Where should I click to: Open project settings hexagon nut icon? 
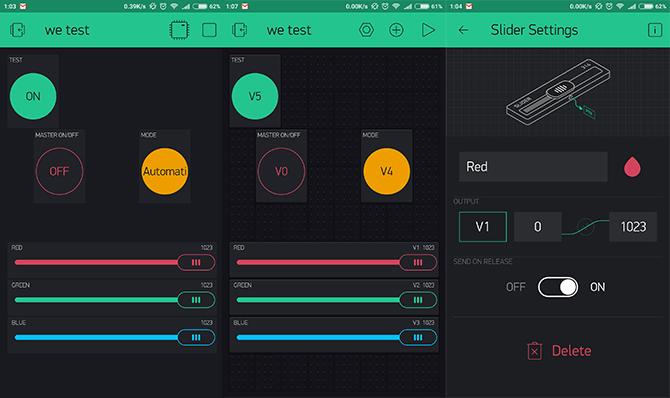click(x=366, y=30)
